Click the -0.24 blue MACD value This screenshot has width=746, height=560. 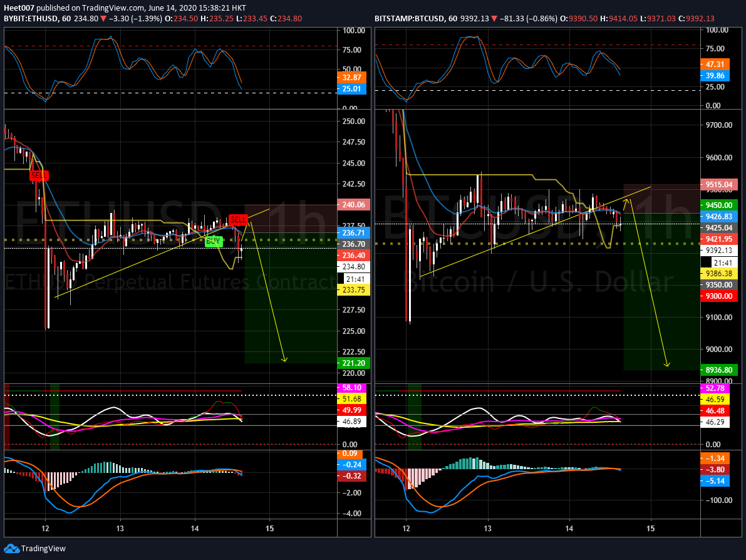[351, 465]
